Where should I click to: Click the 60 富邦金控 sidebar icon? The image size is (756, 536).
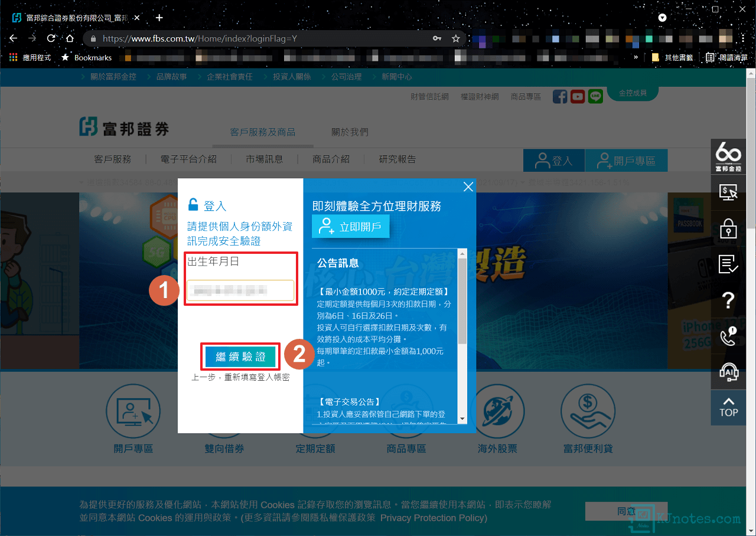(729, 158)
